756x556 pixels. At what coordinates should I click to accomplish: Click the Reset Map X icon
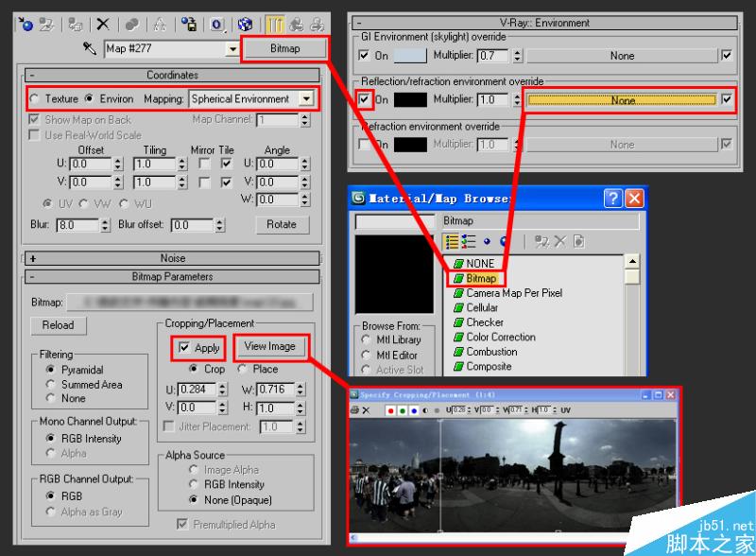[x=103, y=25]
